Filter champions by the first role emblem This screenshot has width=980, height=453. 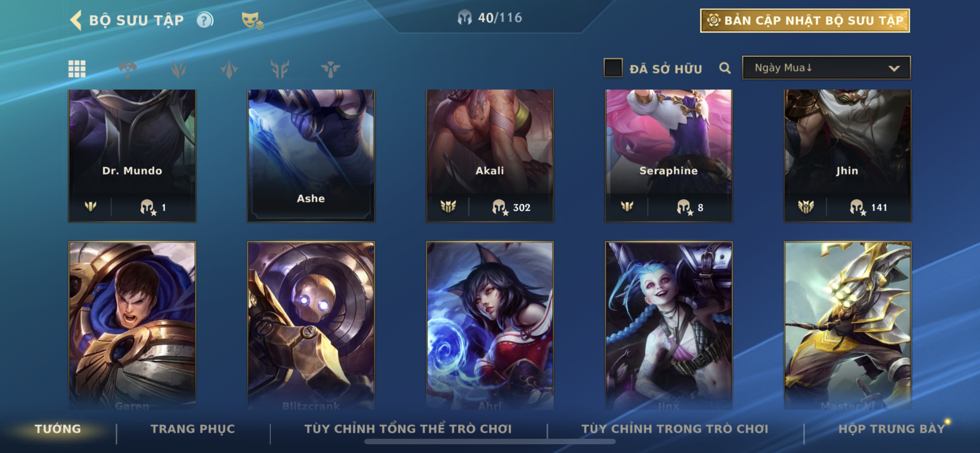pyautogui.click(x=128, y=69)
